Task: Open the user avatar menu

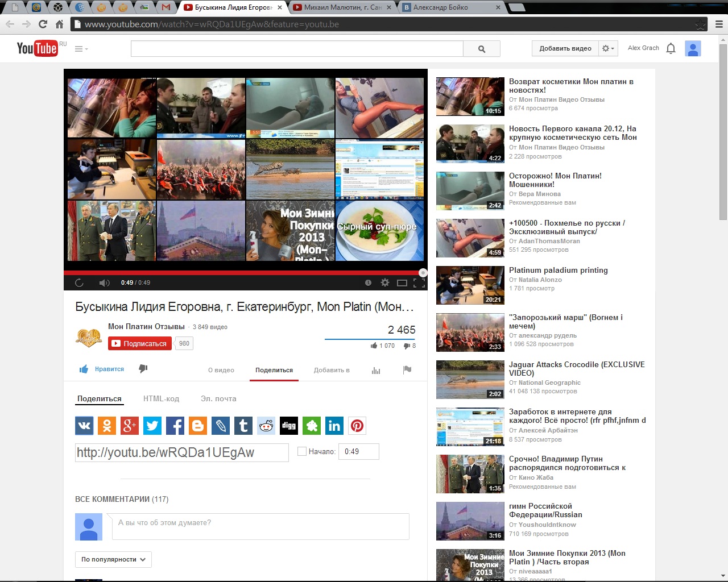Action: point(693,48)
